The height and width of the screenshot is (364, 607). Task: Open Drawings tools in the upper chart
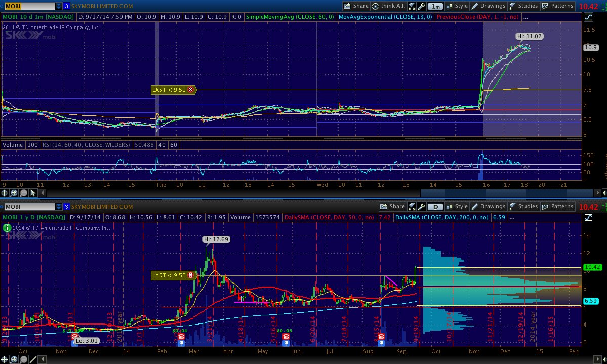488,6
